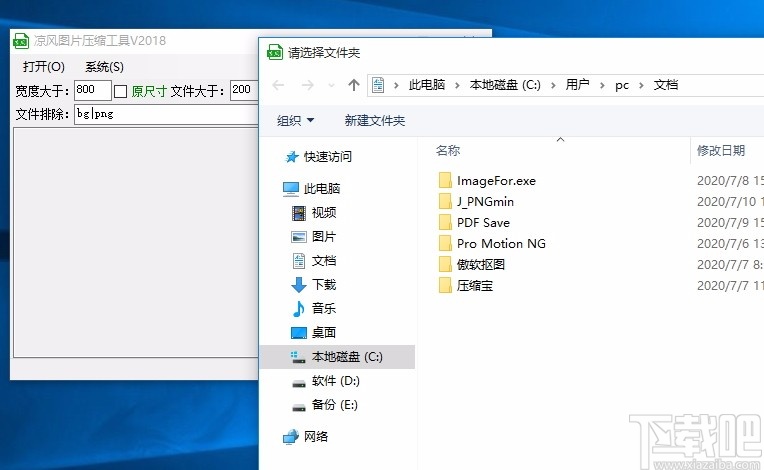Click the folder dialog's green title icon

click(x=275, y=52)
